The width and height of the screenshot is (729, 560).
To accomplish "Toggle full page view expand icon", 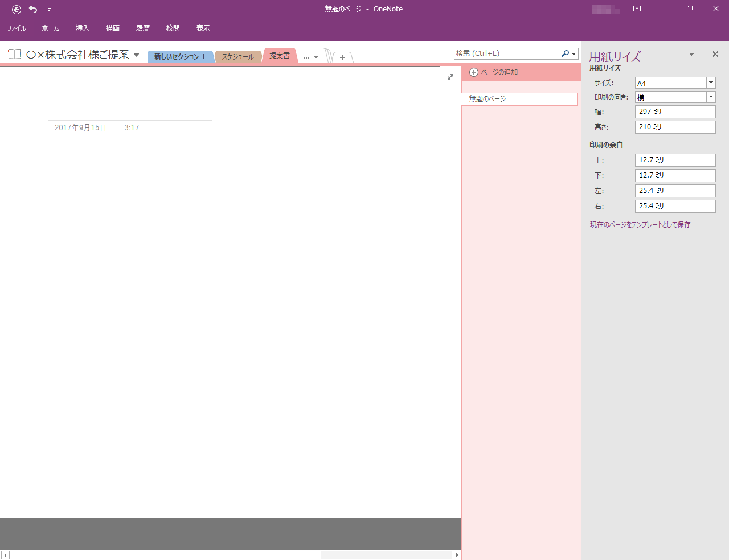I will point(450,77).
